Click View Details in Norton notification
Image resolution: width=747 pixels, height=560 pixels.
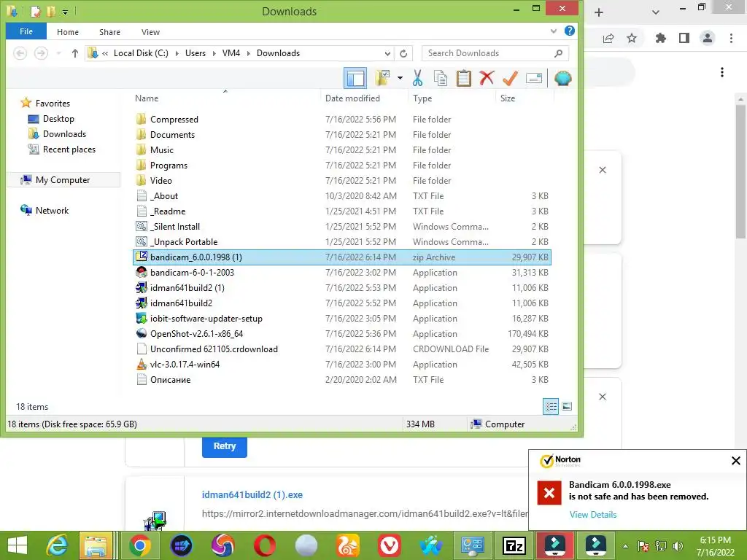(x=592, y=515)
